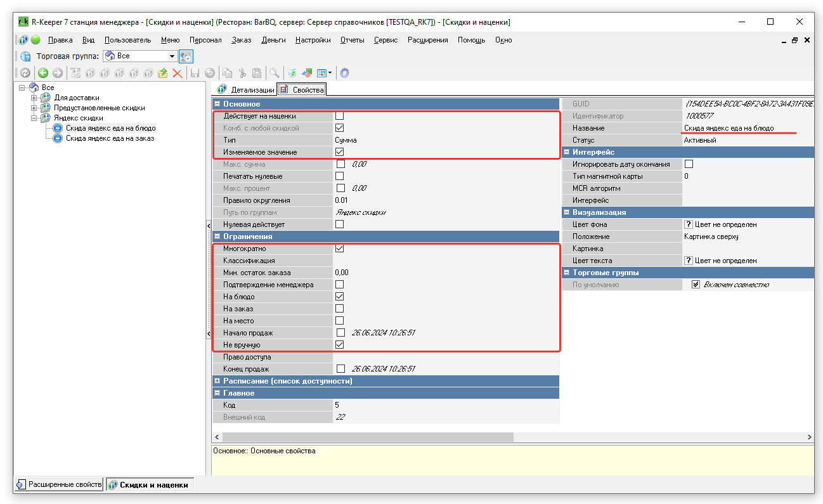This screenshot has height=504, width=823.
Task: Expand the 'Расписание (список доступности)' section
Action: tap(217, 381)
